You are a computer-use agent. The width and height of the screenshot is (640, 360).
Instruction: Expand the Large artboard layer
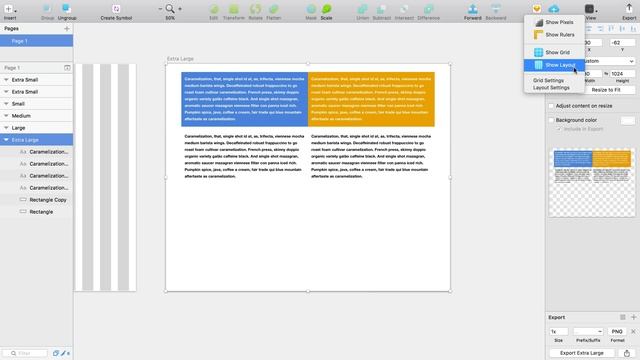[6, 128]
